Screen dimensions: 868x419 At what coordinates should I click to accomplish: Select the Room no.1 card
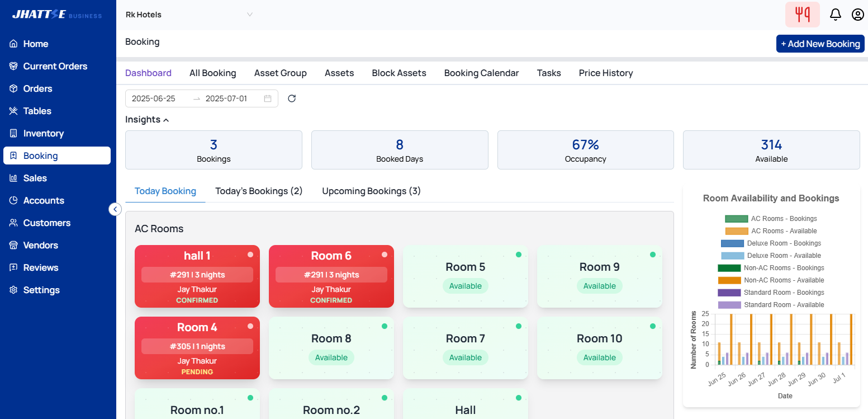coord(197,404)
